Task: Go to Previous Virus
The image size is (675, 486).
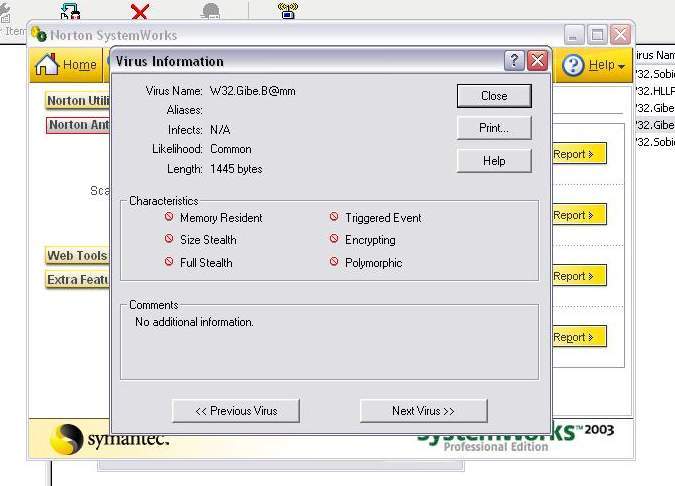Action: [x=236, y=411]
